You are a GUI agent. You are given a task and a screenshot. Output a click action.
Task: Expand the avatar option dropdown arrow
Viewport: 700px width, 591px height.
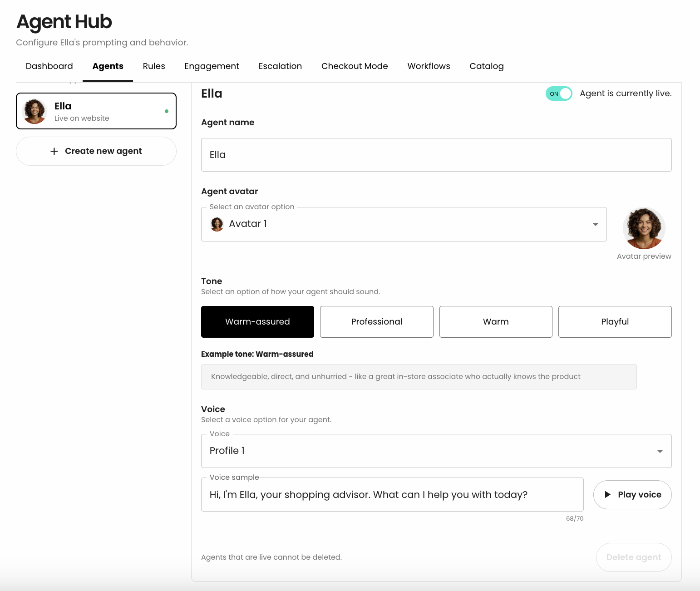point(596,224)
